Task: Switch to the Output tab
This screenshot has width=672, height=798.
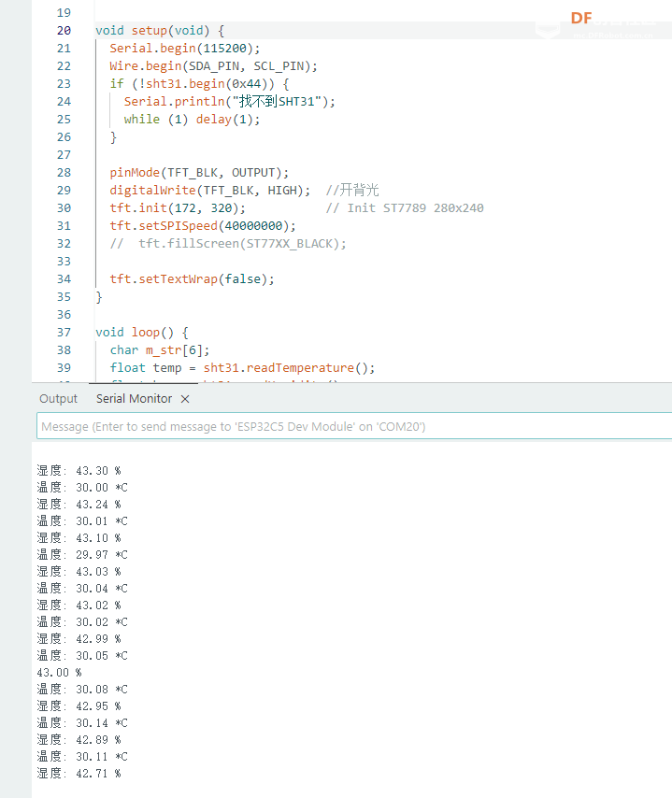Action: 58,399
